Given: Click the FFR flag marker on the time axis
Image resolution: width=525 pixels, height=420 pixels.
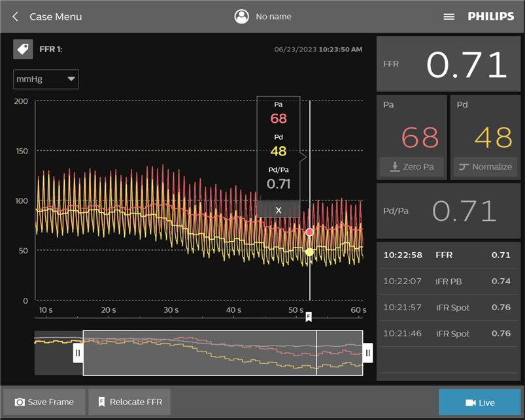Looking at the screenshot, I should point(309,317).
